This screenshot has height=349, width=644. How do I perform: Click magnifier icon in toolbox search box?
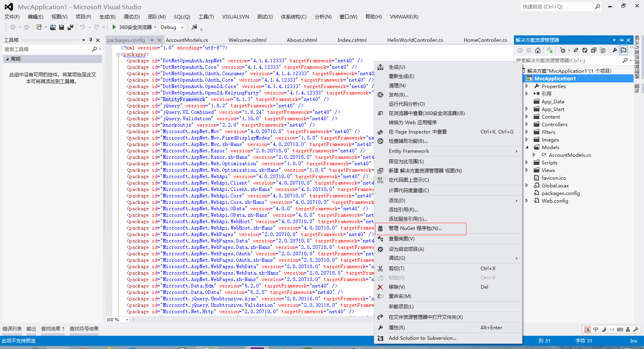tap(95, 49)
